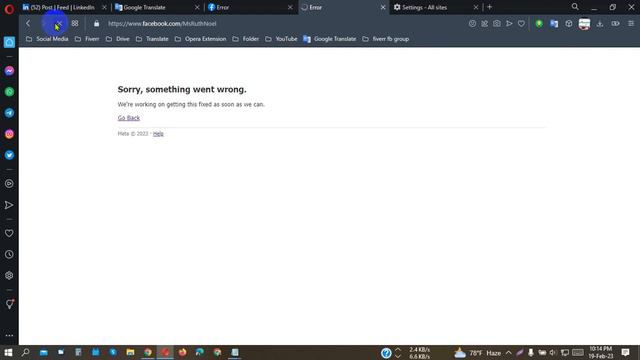Open sidebar setup three-dots menu
Screen dimensions: 640x360
tap(9, 336)
